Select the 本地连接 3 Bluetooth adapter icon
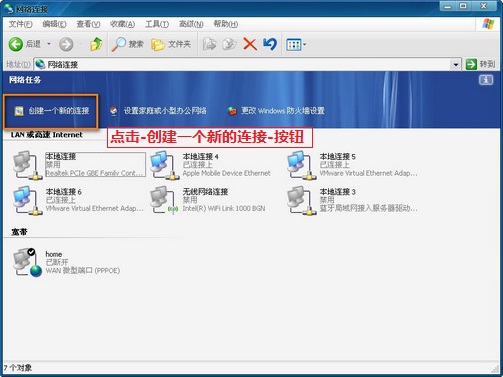Screen dimensions: 503x377 click(x=301, y=201)
